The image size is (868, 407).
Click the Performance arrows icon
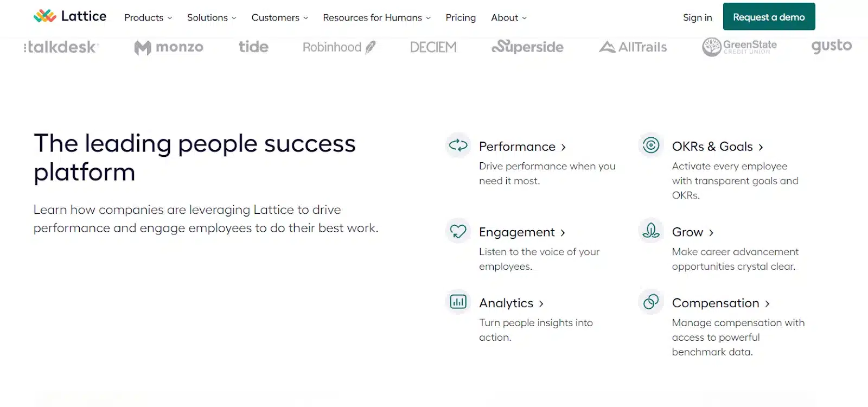(x=458, y=145)
